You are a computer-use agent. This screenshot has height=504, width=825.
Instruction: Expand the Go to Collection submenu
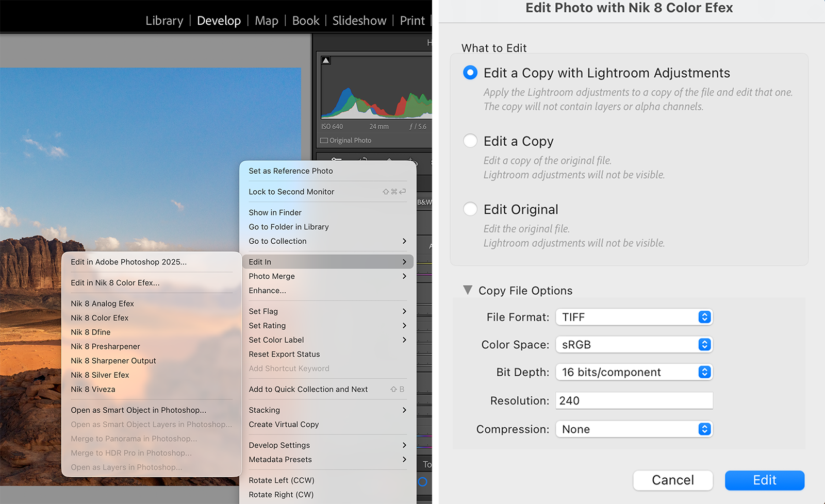point(328,241)
